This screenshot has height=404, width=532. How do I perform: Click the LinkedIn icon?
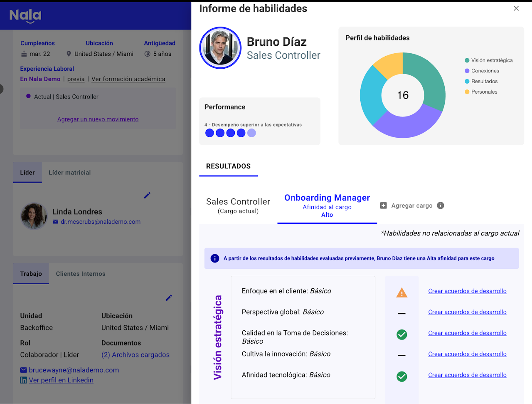(24, 380)
